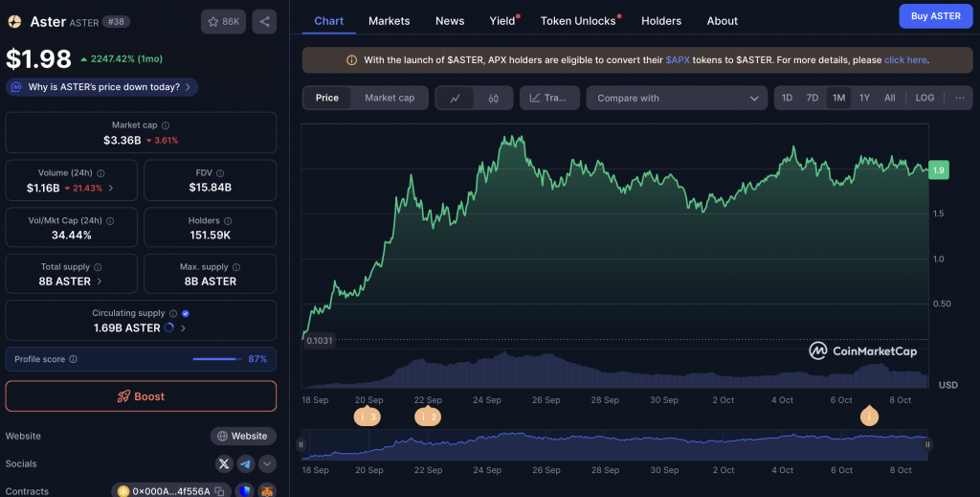Open the three-dots more chart options
The width and height of the screenshot is (980, 497).
pos(959,98)
